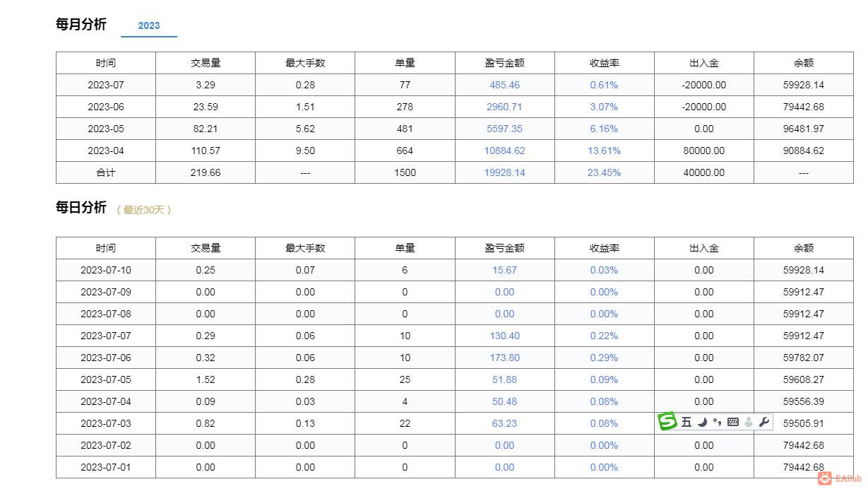Screen dimensions: 868x489
Task: Open the total profit 19928.14 link
Action: click(x=504, y=172)
